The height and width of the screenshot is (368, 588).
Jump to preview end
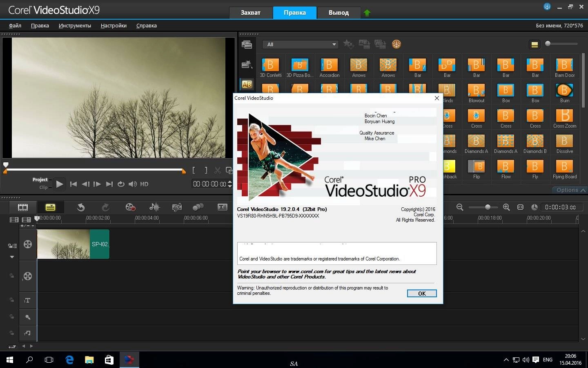[x=109, y=184]
